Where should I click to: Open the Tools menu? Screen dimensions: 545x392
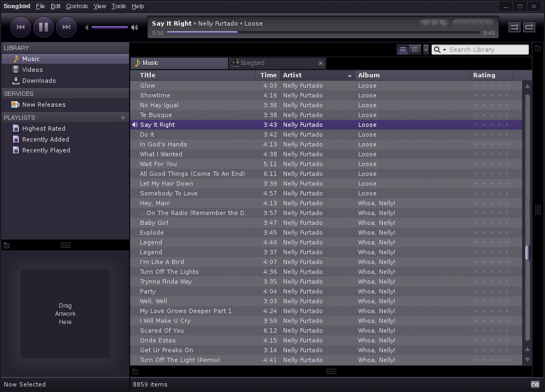pyautogui.click(x=118, y=6)
